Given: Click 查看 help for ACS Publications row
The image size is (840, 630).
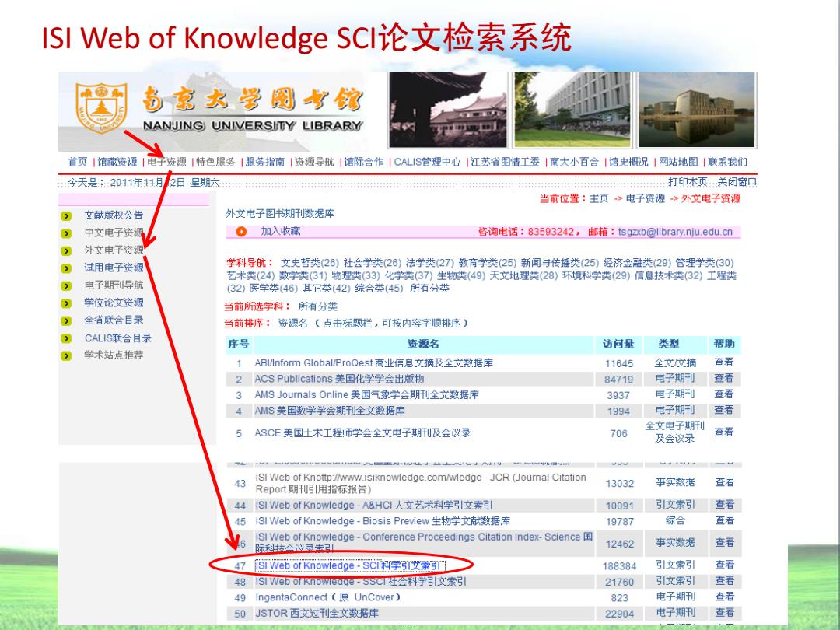Looking at the screenshot, I should click(x=724, y=378).
